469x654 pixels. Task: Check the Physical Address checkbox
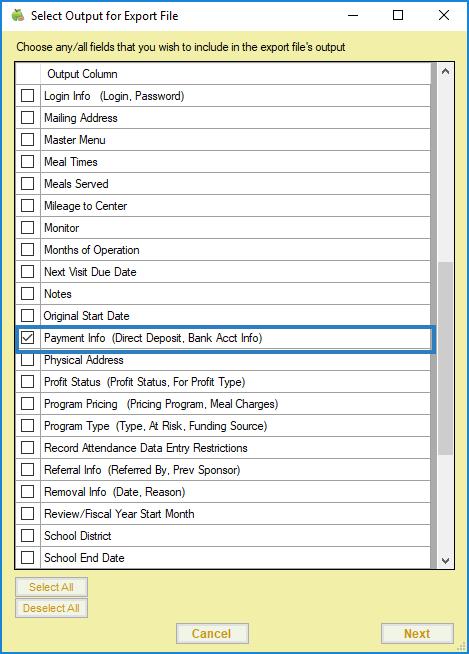[28, 360]
